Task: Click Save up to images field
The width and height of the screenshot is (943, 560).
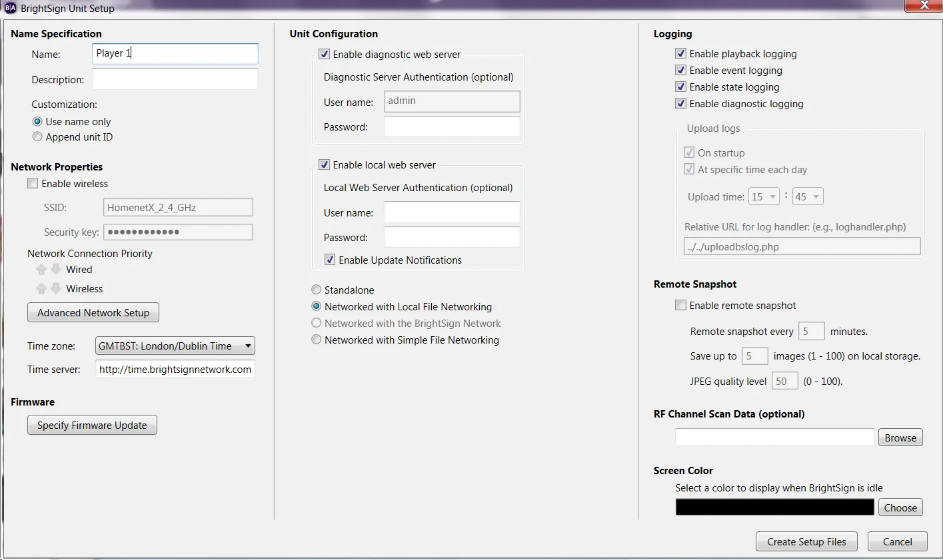Action: tap(755, 356)
